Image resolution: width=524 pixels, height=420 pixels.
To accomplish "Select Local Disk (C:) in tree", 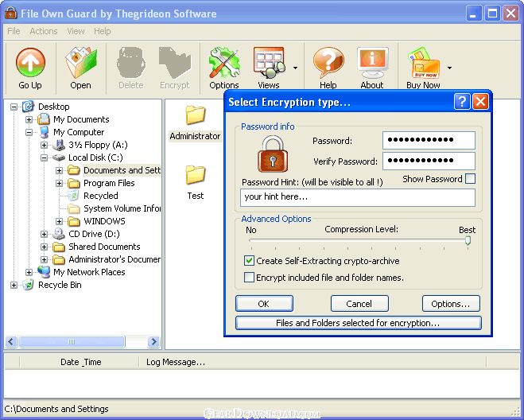I will click(x=95, y=157).
